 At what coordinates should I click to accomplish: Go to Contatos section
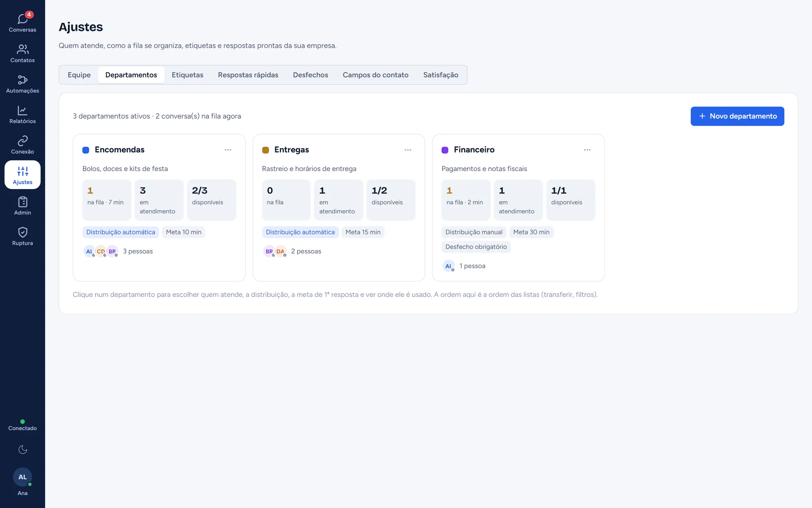pos(22,53)
